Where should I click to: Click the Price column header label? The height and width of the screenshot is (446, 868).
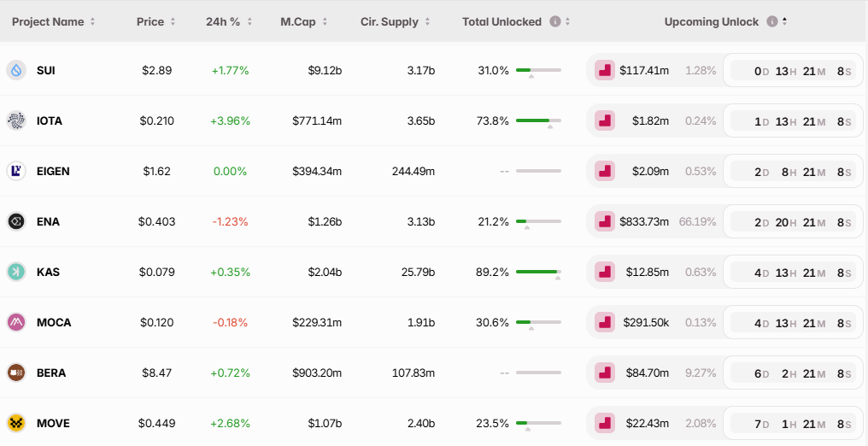(150, 21)
